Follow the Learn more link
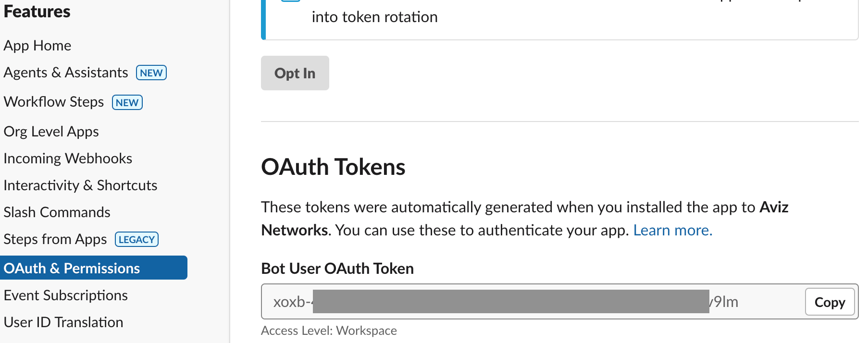This screenshot has width=868, height=343. tap(672, 231)
